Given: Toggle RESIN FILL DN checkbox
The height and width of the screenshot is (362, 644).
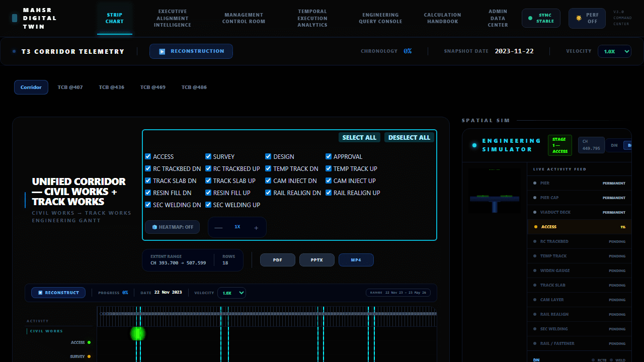Looking at the screenshot, I should click(x=148, y=193).
